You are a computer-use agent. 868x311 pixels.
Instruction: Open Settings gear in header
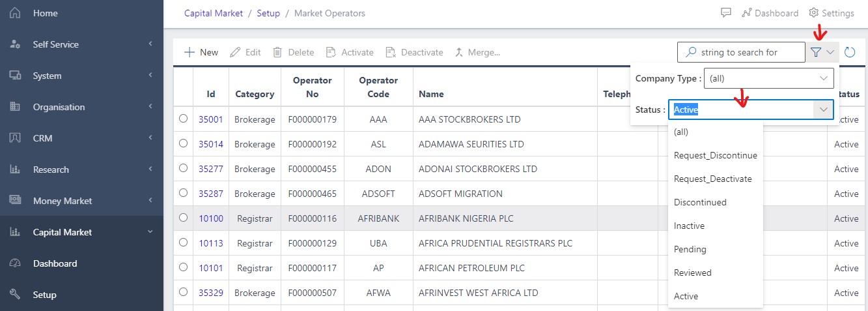click(832, 13)
